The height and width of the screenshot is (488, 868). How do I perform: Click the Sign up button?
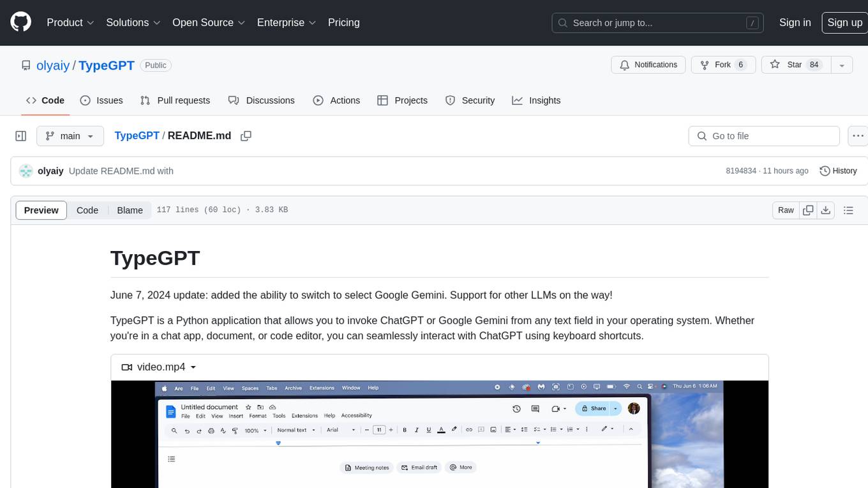844,22
